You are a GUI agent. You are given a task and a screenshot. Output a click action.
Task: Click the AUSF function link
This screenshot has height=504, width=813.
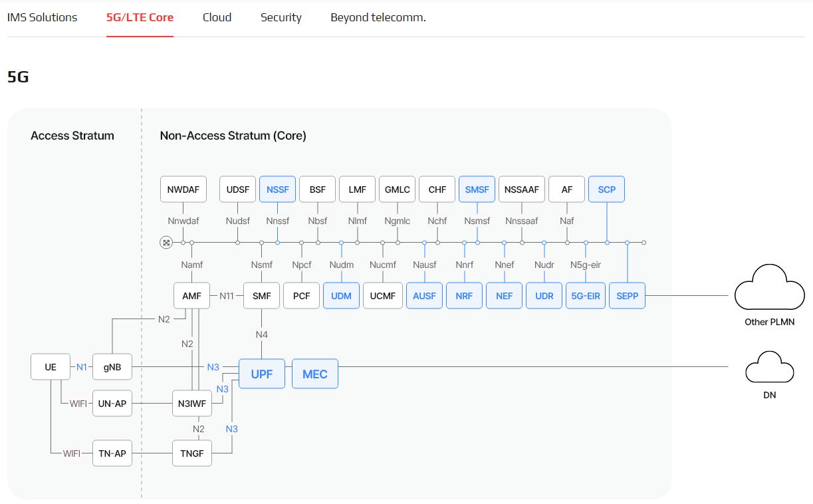click(x=424, y=296)
